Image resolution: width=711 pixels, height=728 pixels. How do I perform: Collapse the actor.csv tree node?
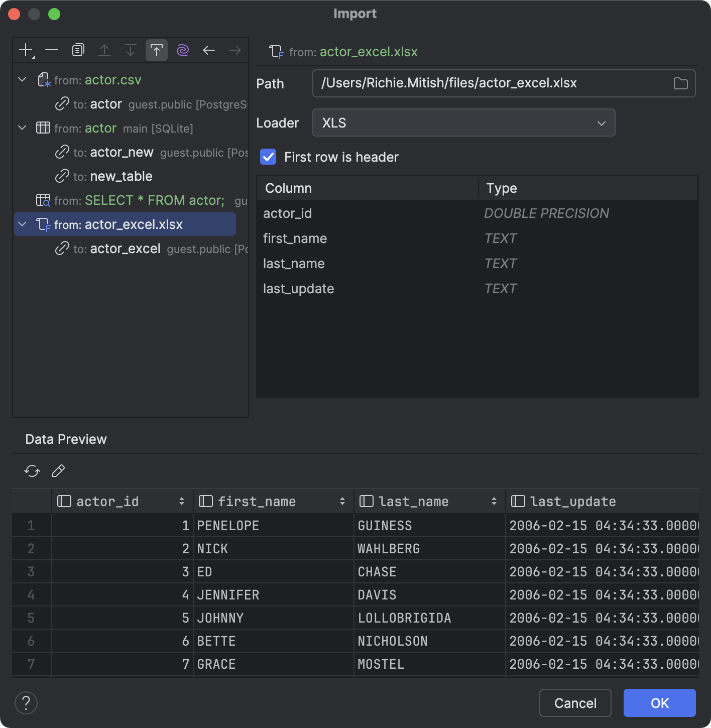click(22, 79)
